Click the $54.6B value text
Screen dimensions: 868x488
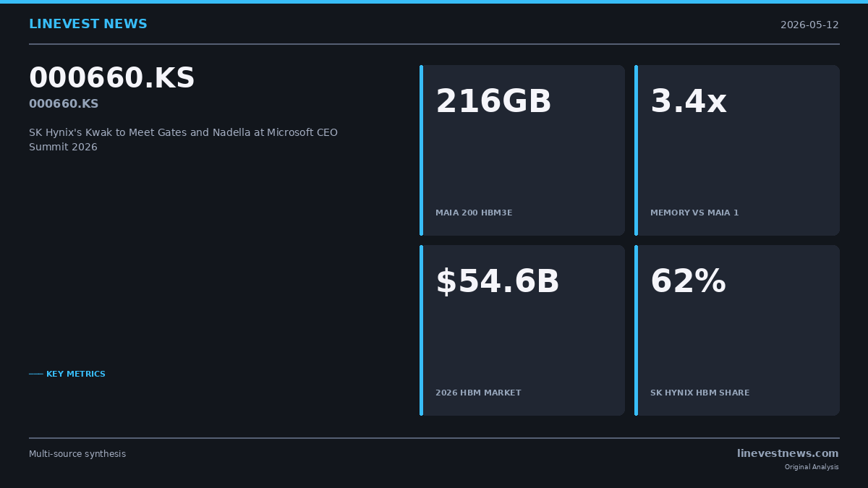(x=497, y=282)
